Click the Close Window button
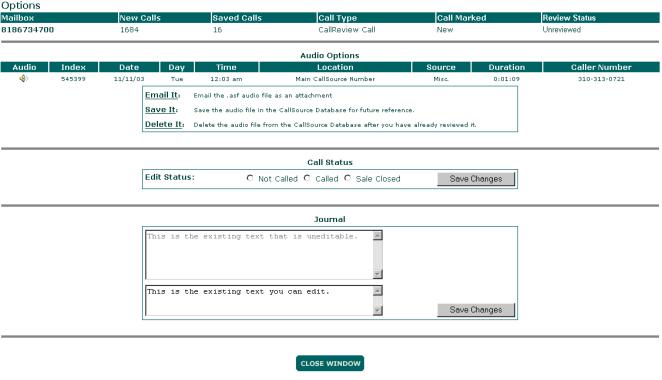Image resolution: width=662 pixels, height=380 pixels. [x=330, y=363]
